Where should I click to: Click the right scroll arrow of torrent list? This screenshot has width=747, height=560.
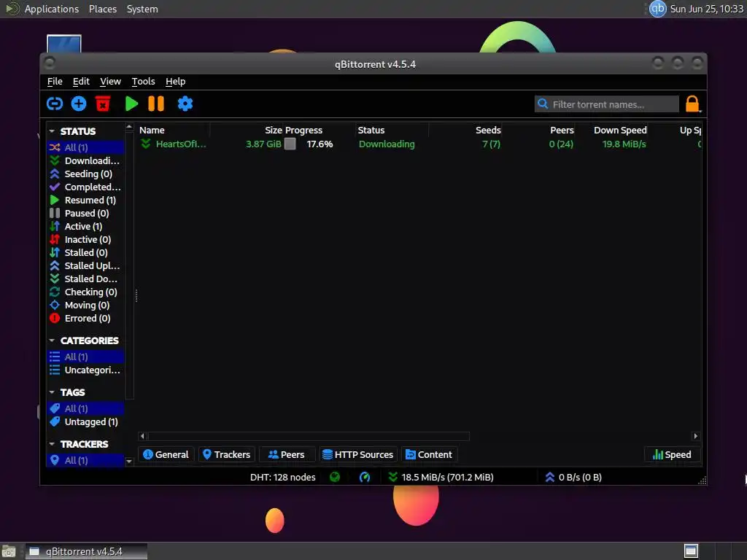pos(695,436)
